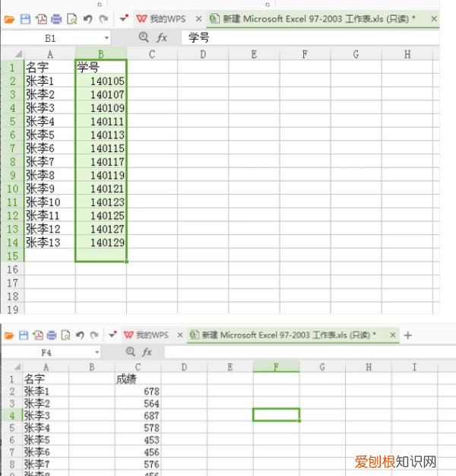Click cell with value 578

tap(138, 427)
